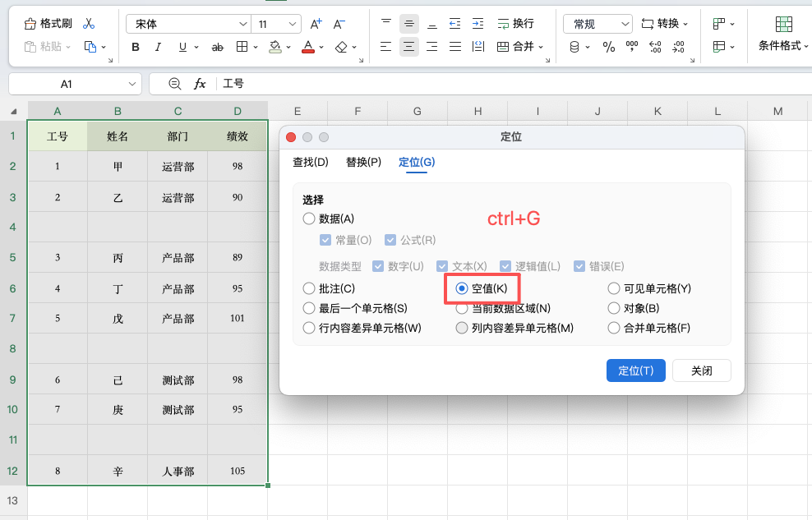Click the select-all corner triangle
This screenshot has height=520, width=812.
13,111
